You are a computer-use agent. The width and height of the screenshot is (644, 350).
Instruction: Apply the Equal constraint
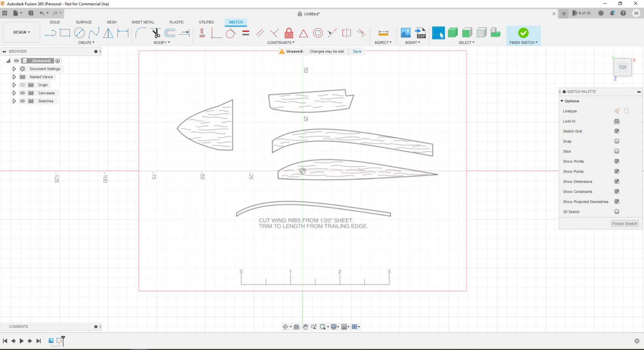point(246,33)
